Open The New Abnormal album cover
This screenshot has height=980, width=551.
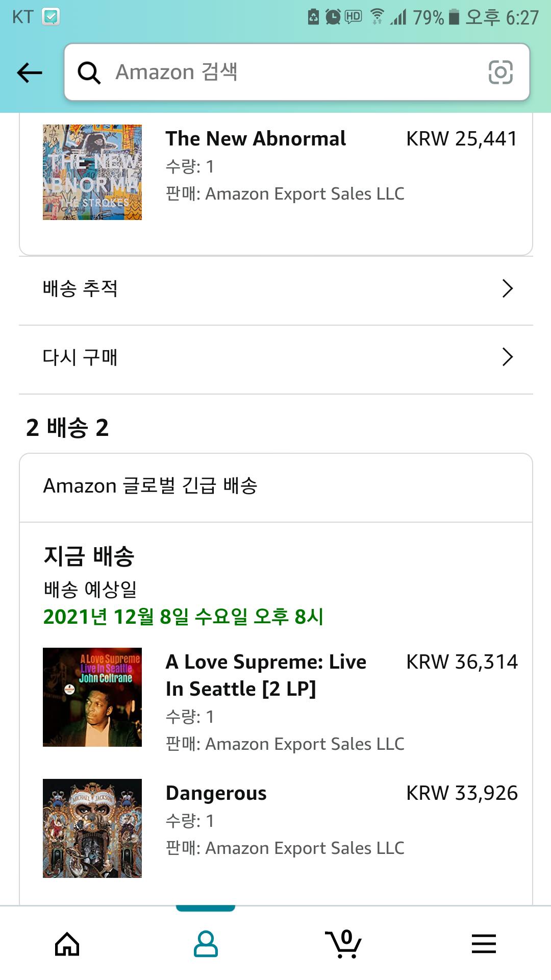coord(92,172)
